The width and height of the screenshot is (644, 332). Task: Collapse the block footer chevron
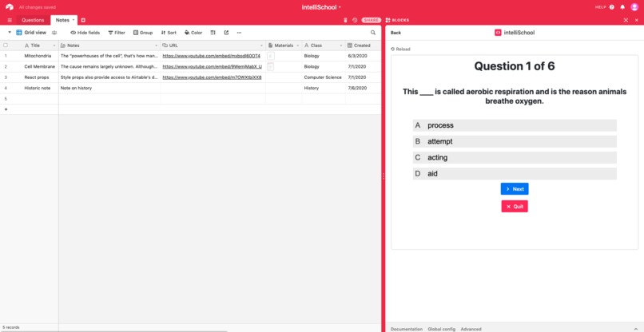(x=637, y=329)
